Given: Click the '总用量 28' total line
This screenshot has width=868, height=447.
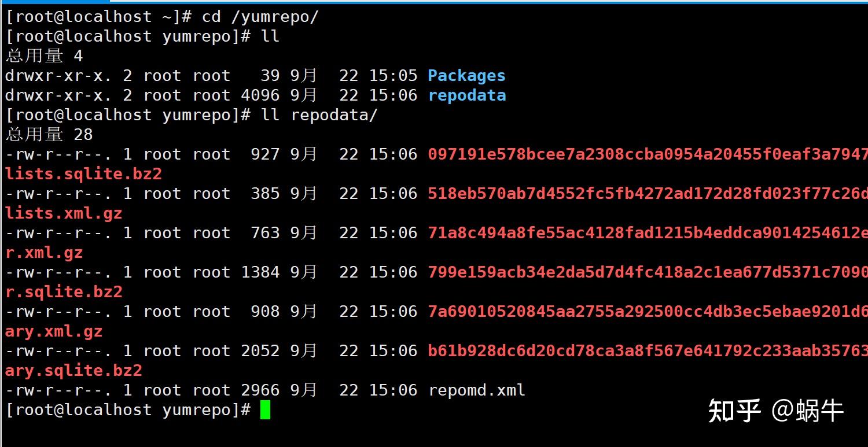Looking at the screenshot, I should pyautogui.click(x=49, y=135).
